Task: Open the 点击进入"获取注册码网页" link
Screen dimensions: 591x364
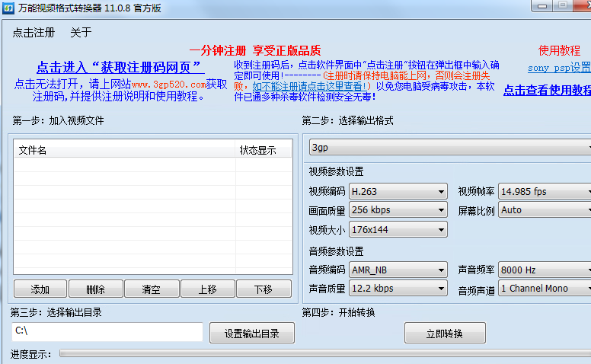Action: click(x=120, y=68)
